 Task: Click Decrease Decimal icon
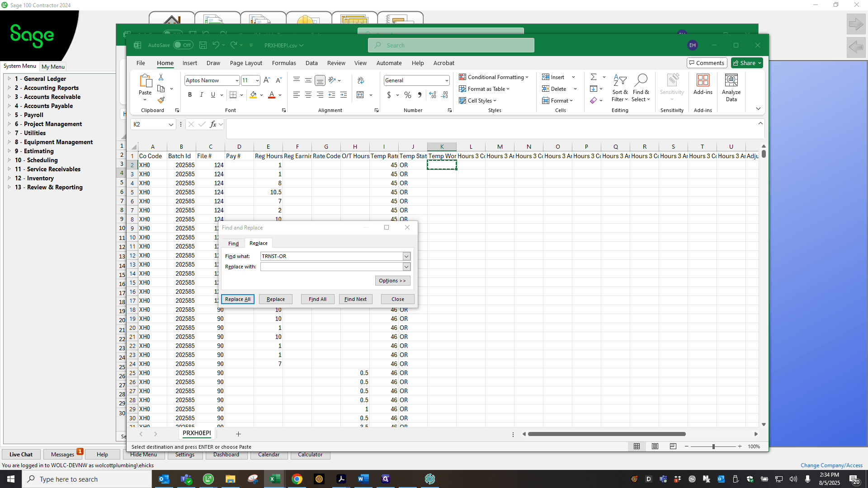click(x=444, y=94)
